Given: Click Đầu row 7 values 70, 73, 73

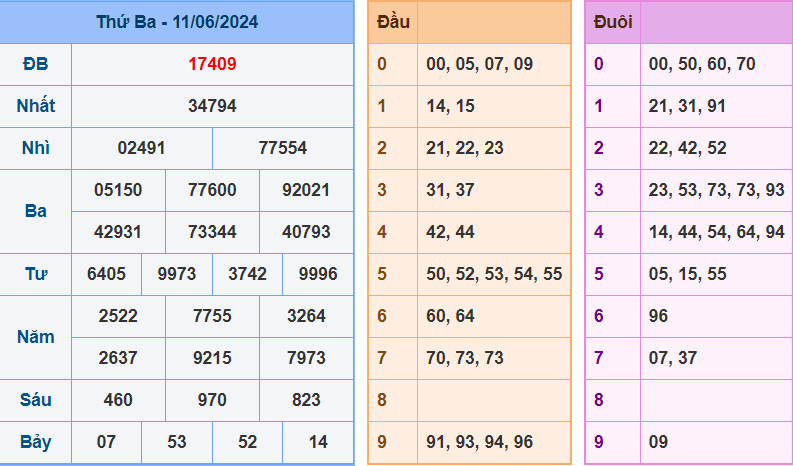Looking at the screenshot, I should (465, 358).
